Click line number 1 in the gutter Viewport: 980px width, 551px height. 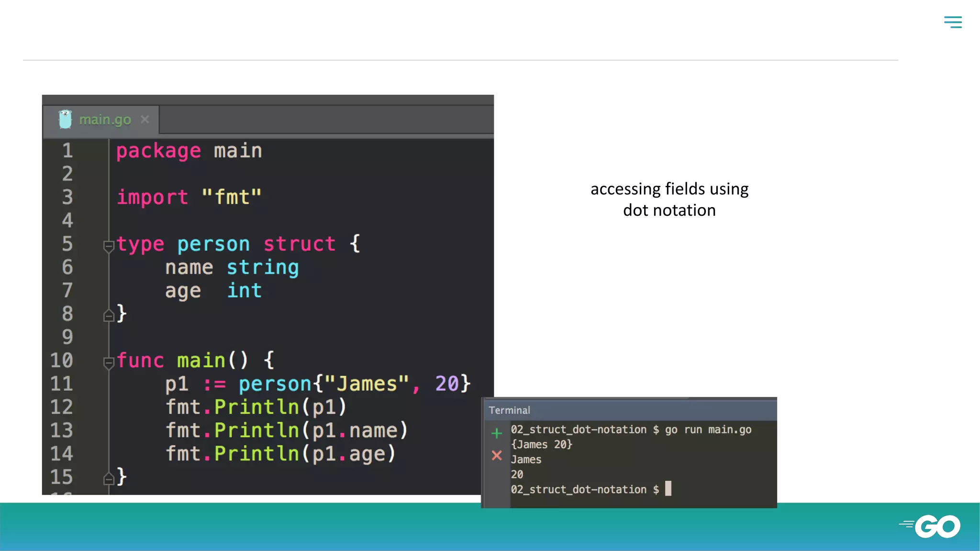pos(67,151)
